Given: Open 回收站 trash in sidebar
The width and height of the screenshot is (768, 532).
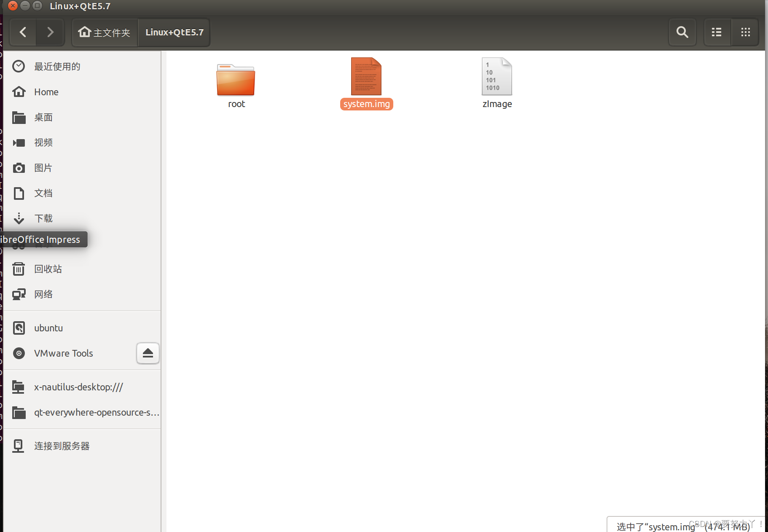Looking at the screenshot, I should tap(82, 269).
